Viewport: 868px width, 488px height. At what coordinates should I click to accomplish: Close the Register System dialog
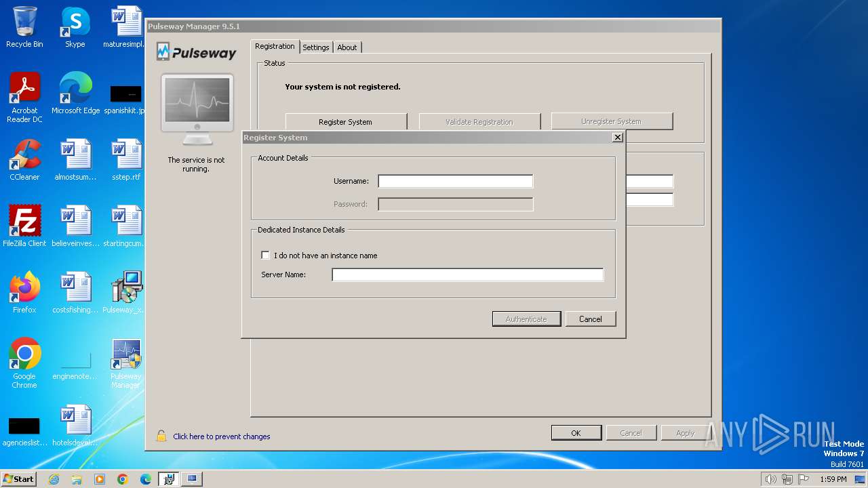tap(617, 137)
